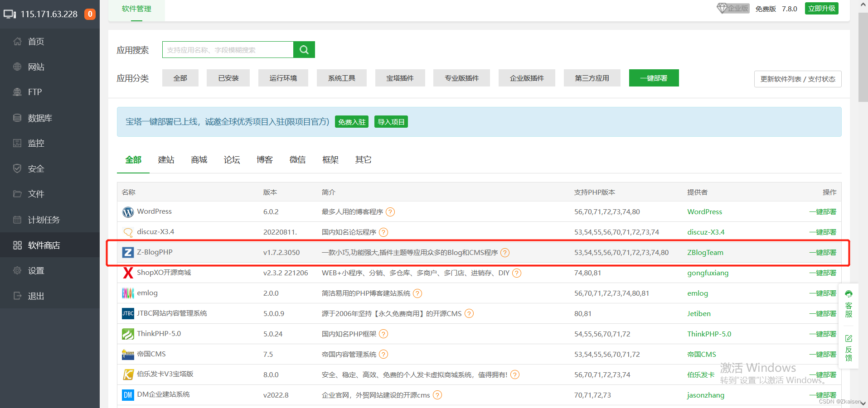Screen dimensions: 868x408
Task: Click 一键部署 link for Z-BlogPHP
Action: click(823, 253)
